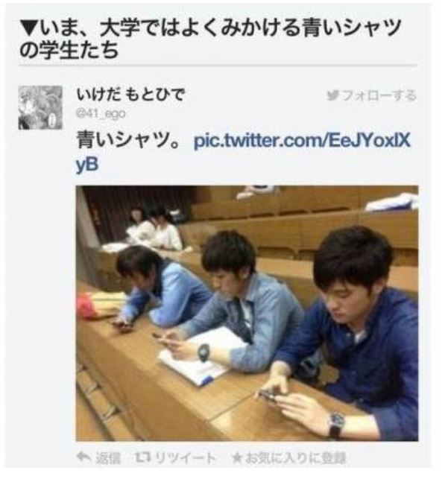
Task: Click the dark blue shirt student in photo
Action: coord(351,333)
